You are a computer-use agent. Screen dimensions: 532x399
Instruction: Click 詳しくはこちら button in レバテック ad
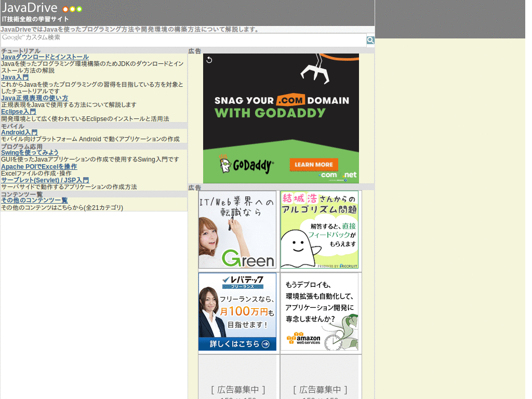coord(237,344)
